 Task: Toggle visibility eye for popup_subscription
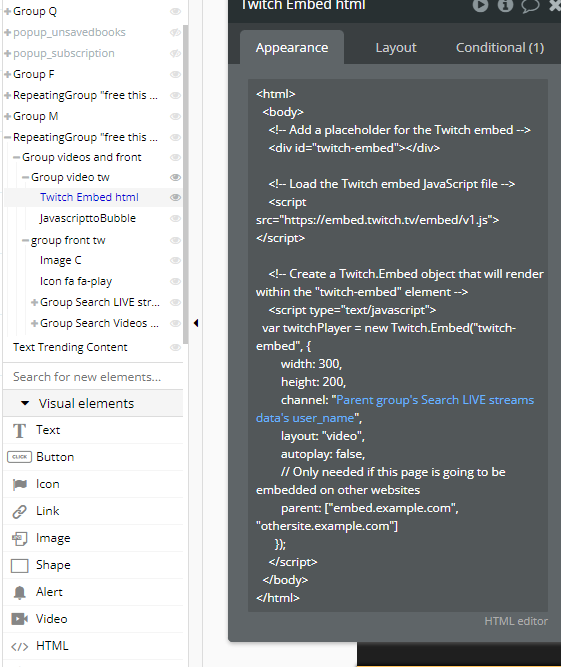(175, 53)
